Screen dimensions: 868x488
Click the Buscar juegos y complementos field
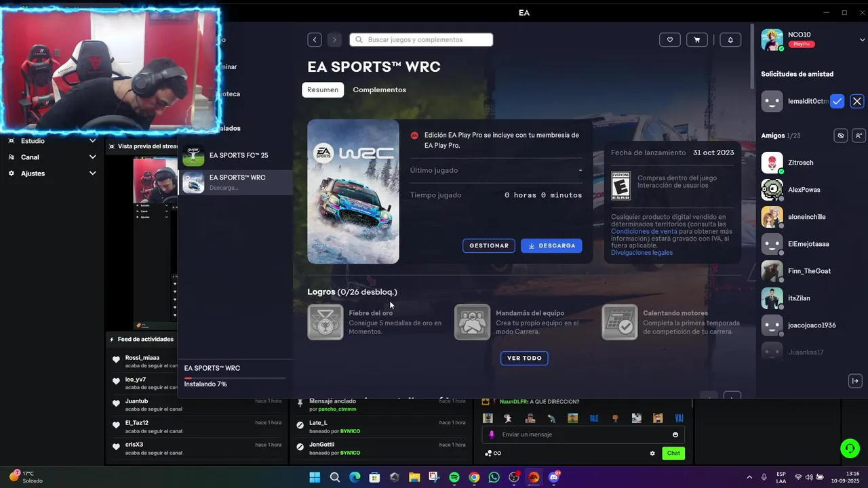pyautogui.click(x=421, y=40)
